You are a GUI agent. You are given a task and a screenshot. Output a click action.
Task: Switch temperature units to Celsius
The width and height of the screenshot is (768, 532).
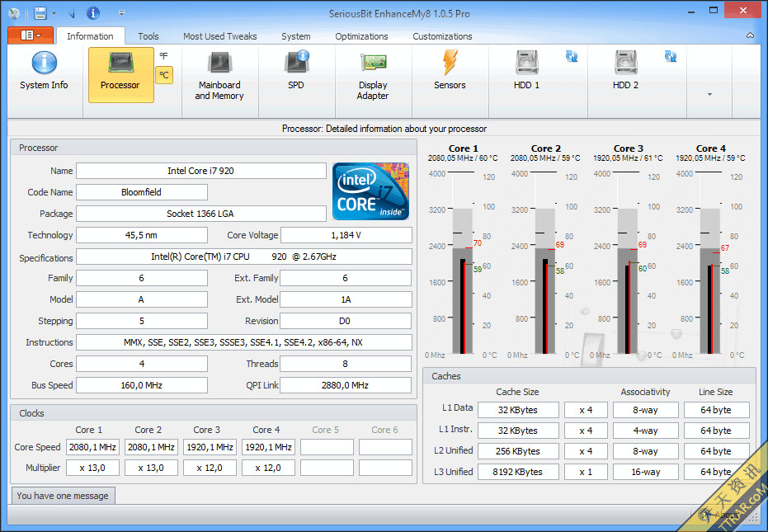coord(163,75)
